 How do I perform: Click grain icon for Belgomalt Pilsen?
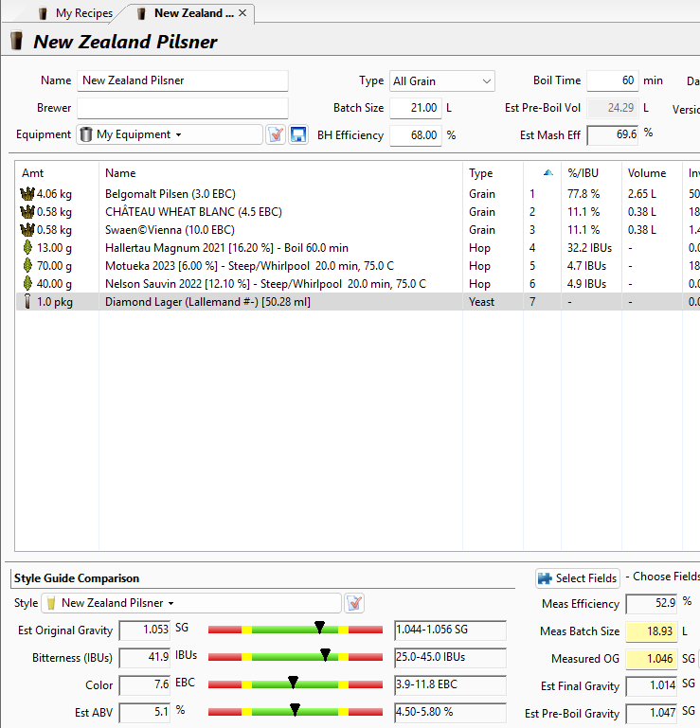(27, 194)
